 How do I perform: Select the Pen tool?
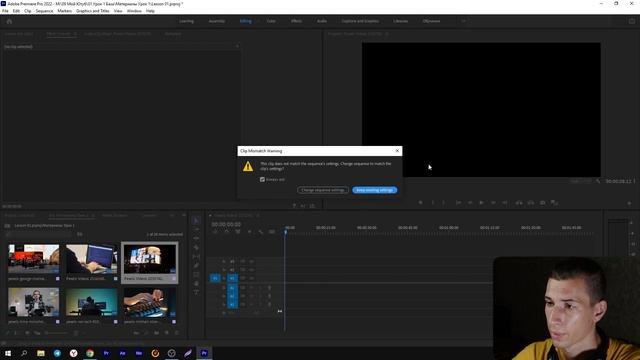pyautogui.click(x=196, y=265)
